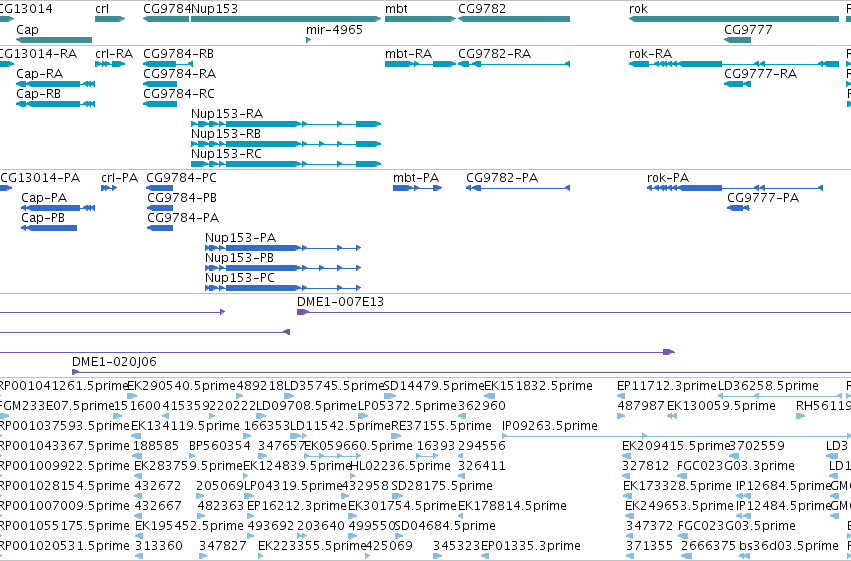Click the crl-RA transcript label
The height and width of the screenshot is (561, 851).
[x=114, y=54]
